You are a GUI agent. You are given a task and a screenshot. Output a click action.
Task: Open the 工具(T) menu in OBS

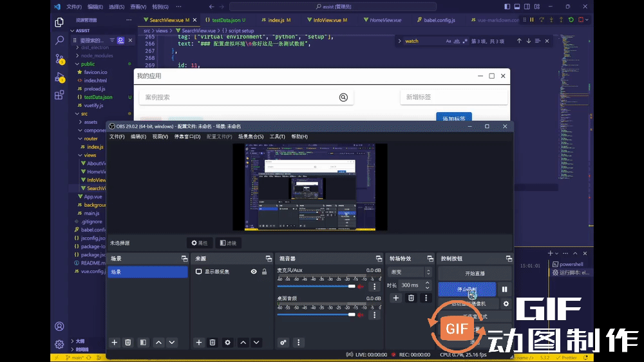tap(277, 137)
